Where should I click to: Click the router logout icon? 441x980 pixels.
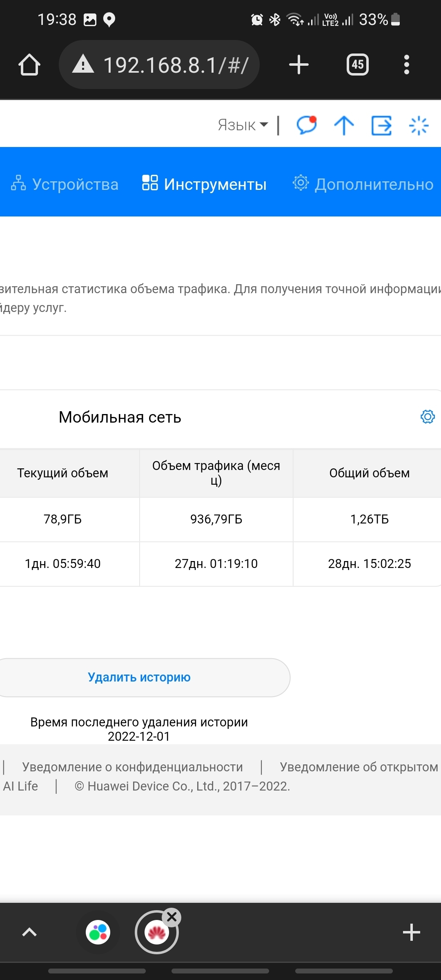point(381,125)
